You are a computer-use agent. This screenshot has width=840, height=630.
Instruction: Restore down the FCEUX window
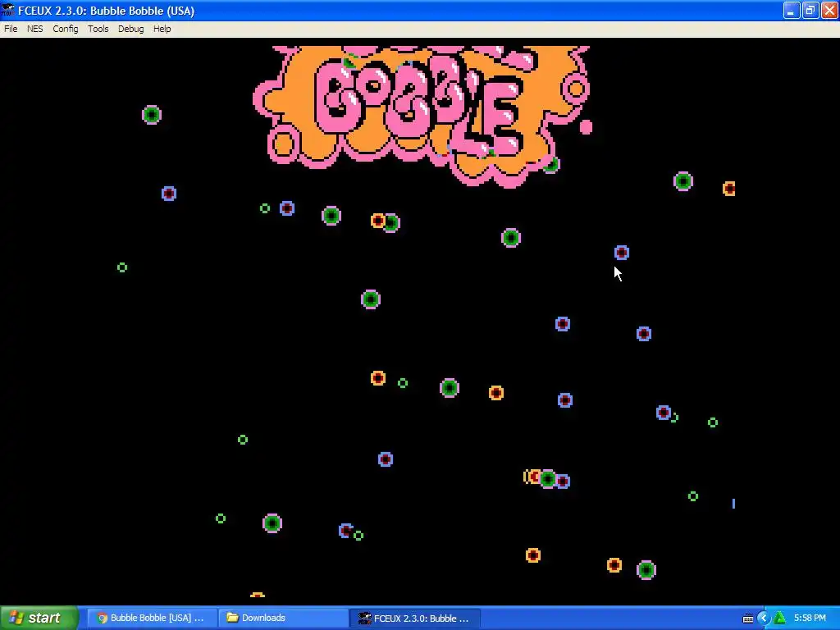pyautogui.click(x=810, y=10)
